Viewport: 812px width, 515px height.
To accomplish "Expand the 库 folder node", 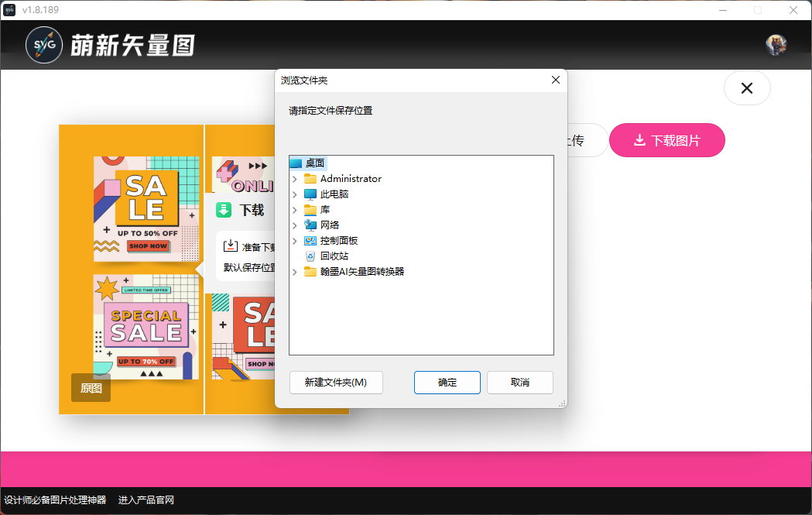I will pyautogui.click(x=295, y=210).
